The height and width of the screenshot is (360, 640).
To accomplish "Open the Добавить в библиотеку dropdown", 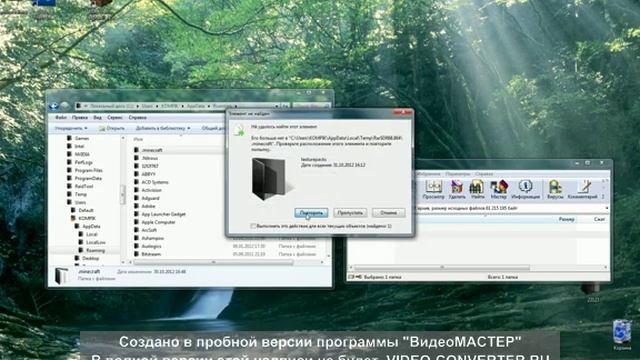I will [x=162, y=128].
